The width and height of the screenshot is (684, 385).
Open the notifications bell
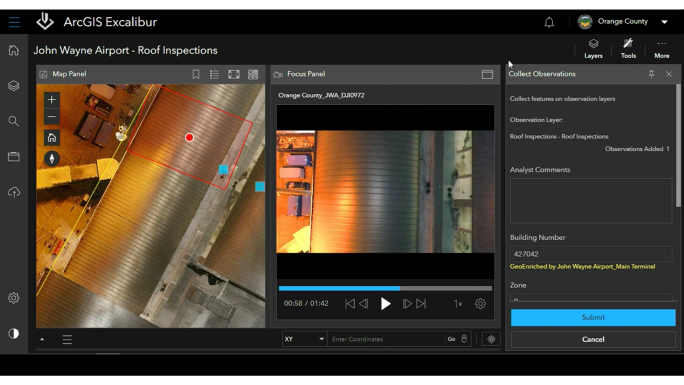[549, 22]
